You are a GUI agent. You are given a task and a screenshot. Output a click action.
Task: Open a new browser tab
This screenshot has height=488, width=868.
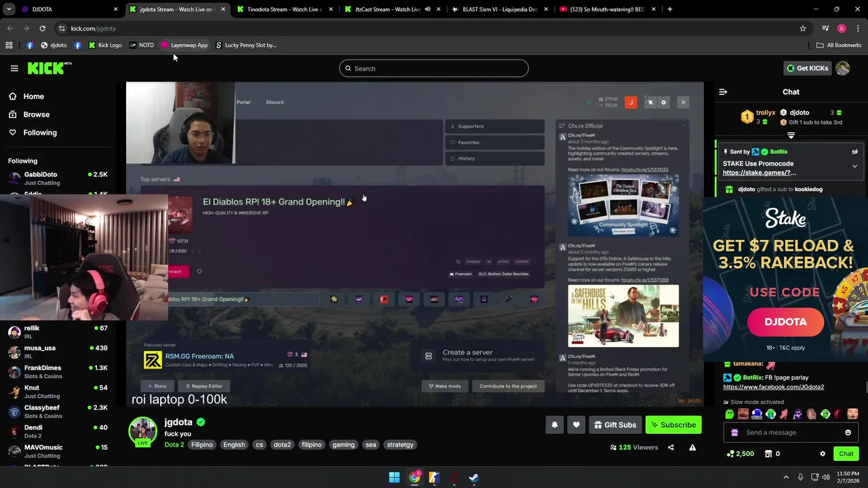669,9
